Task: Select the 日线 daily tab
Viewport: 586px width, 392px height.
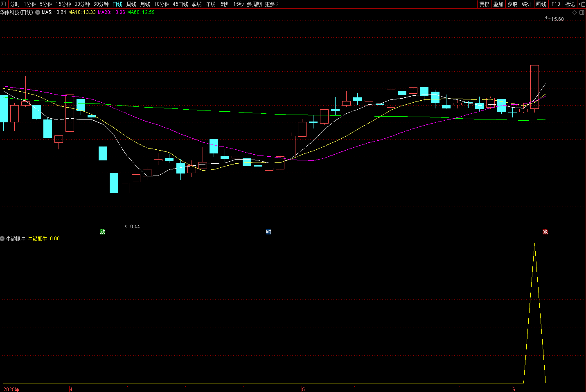Action: [117, 4]
